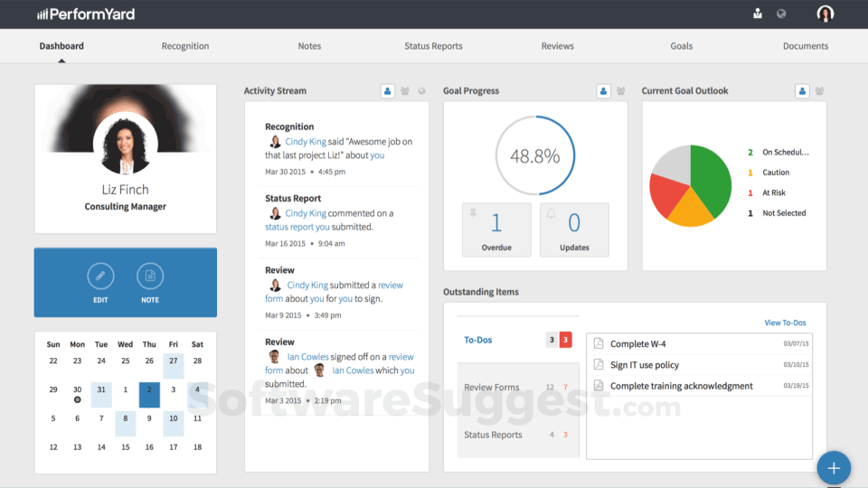The image size is (868, 488).
Task: Click the blue plus floating button
Action: pos(834,468)
